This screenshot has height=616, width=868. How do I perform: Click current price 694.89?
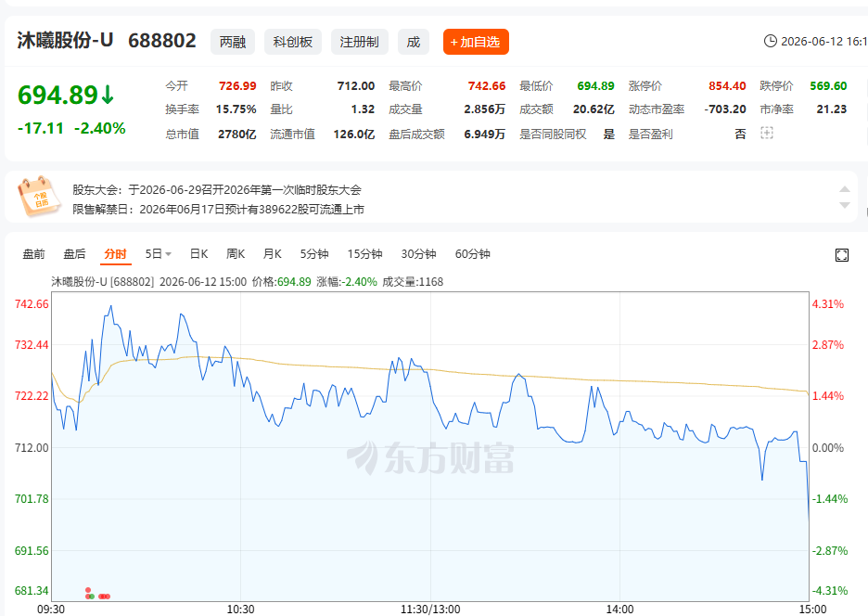[57, 95]
